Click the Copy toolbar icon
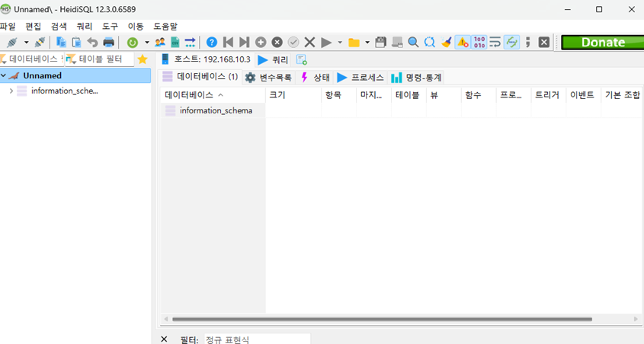Viewport: 644px width, 344px height. tap(61, 42)
